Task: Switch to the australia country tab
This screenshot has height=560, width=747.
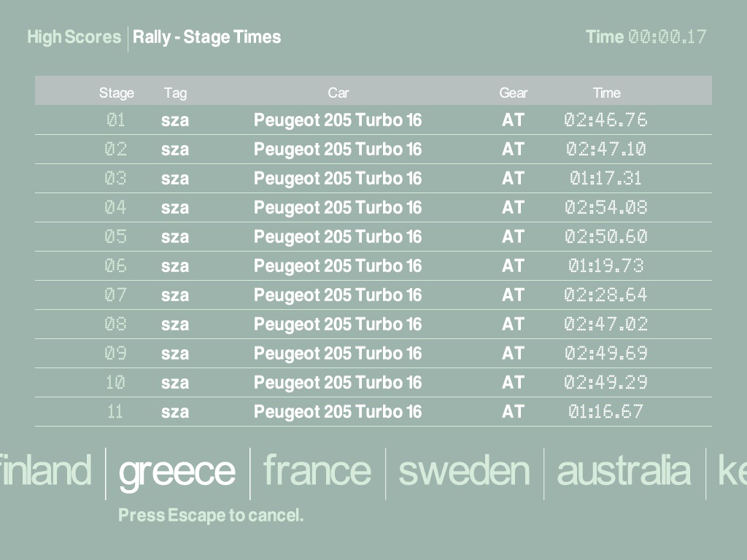Action: (x=624, y=471)
